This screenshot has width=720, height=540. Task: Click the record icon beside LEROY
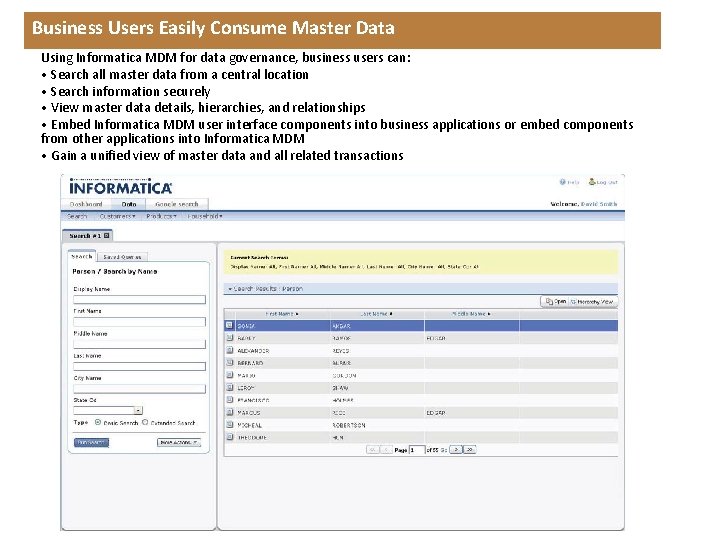(x=230, y=388)
